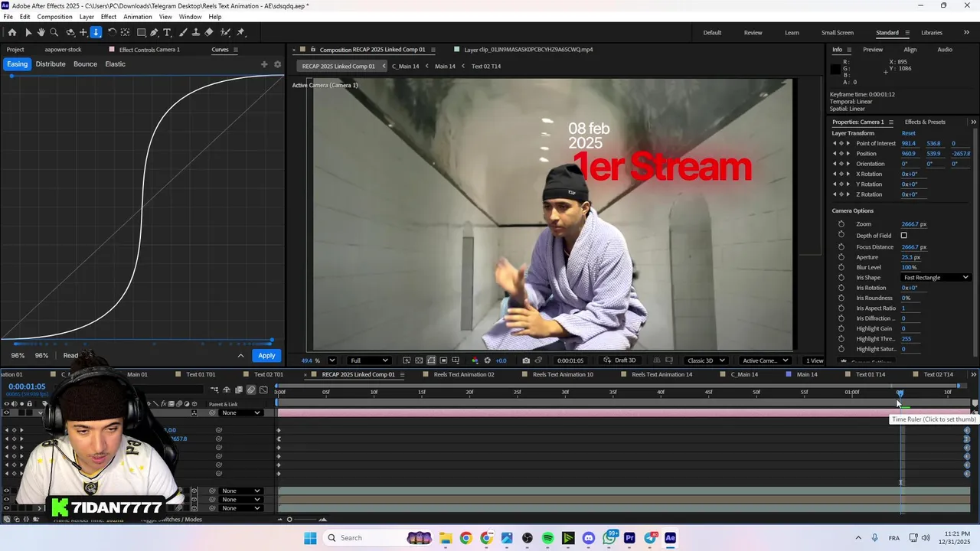Viewport: 980px width, 551px height.
Task: Take a snapshot with the camera icon
Action: (x=526, y=360)
